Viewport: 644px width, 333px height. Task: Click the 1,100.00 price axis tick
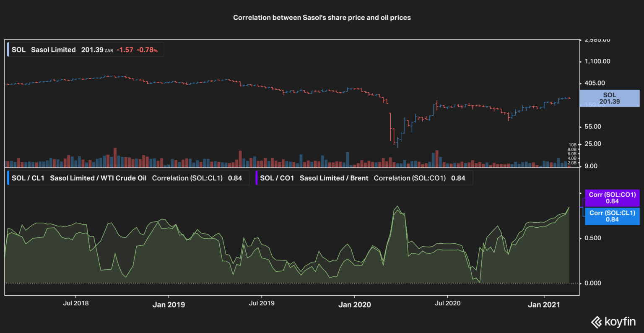tap(597, 61)
